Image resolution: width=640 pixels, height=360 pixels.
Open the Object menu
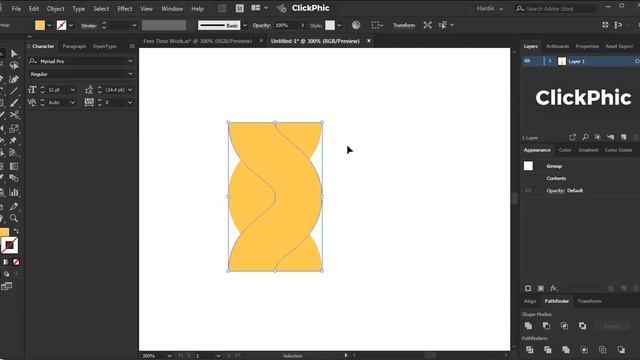click(56, 9)
